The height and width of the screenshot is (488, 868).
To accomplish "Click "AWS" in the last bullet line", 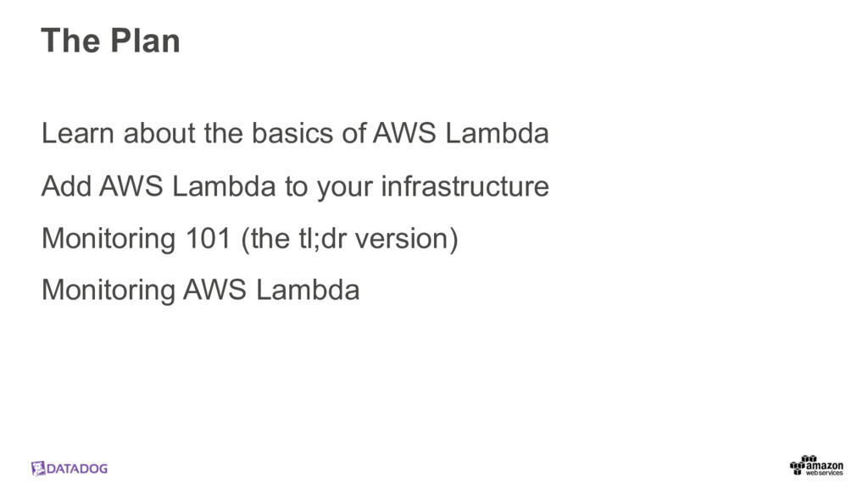I will pyautogui.click(x=215, y=291).
